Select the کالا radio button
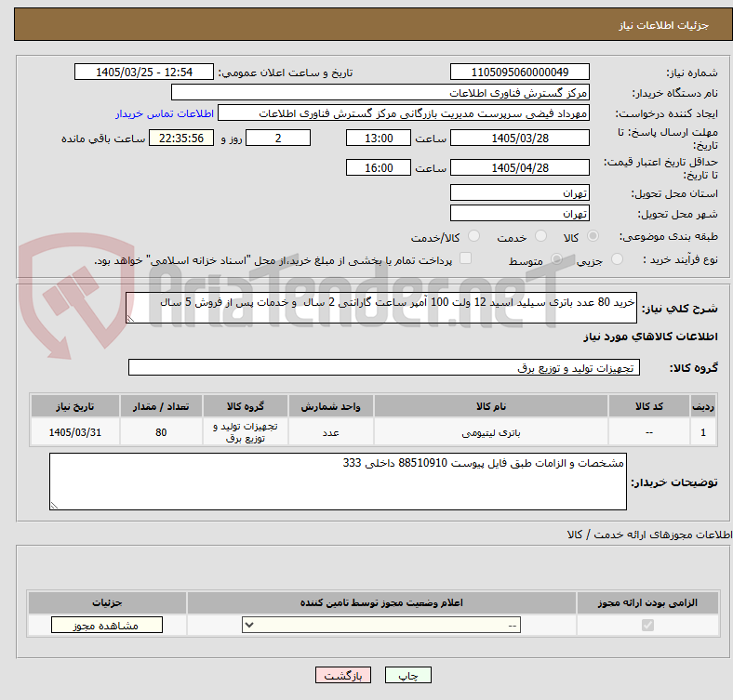The image size is (733, 700). pyautogui.click(x=593, y=236)
